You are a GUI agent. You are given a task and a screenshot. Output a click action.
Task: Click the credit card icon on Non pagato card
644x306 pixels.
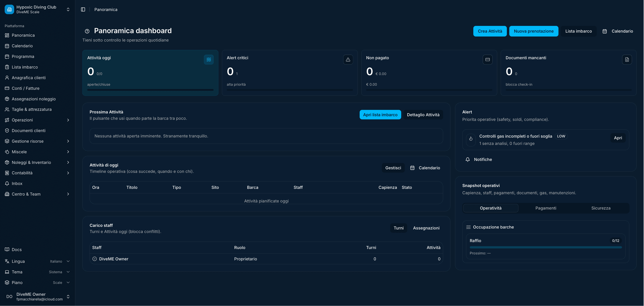pos(487,60)
